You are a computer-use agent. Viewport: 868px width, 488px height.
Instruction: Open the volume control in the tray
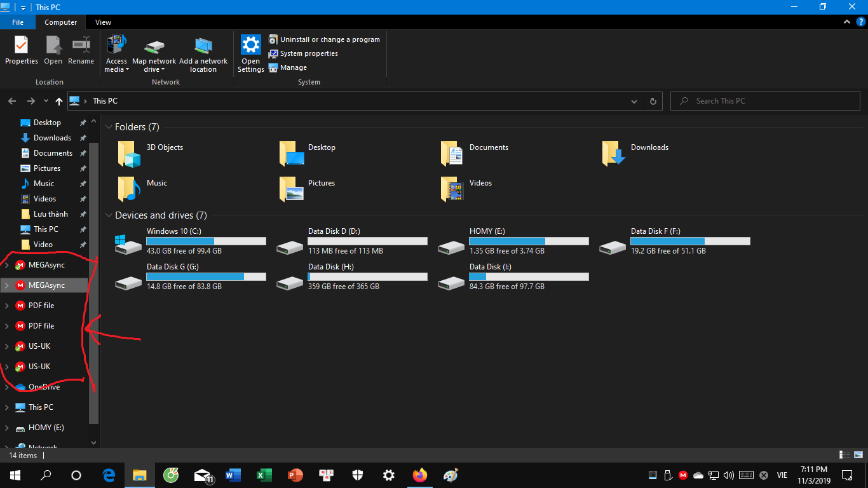point(727,475)
